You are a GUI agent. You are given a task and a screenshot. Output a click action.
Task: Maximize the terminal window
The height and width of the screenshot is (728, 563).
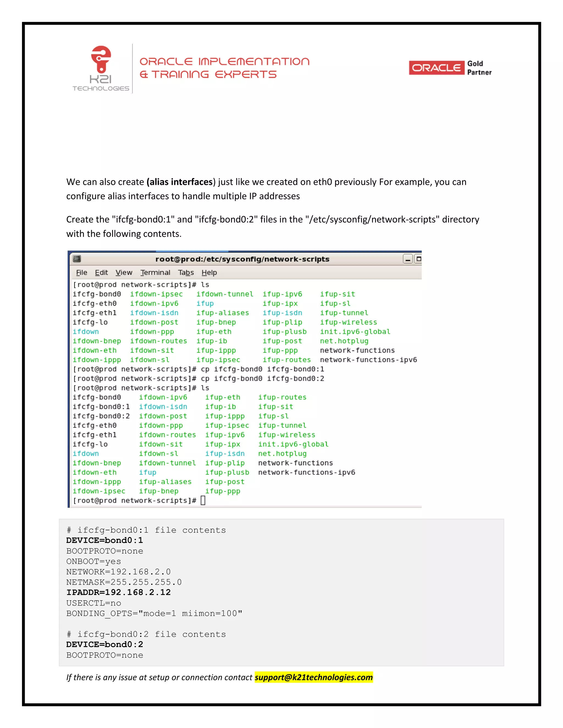[419, 259]
